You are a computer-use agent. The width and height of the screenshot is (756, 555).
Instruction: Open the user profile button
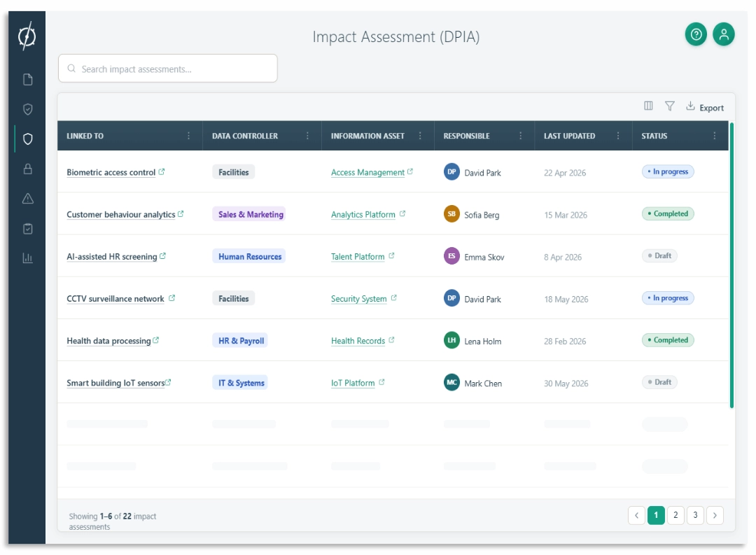click(x=724, y=34)
